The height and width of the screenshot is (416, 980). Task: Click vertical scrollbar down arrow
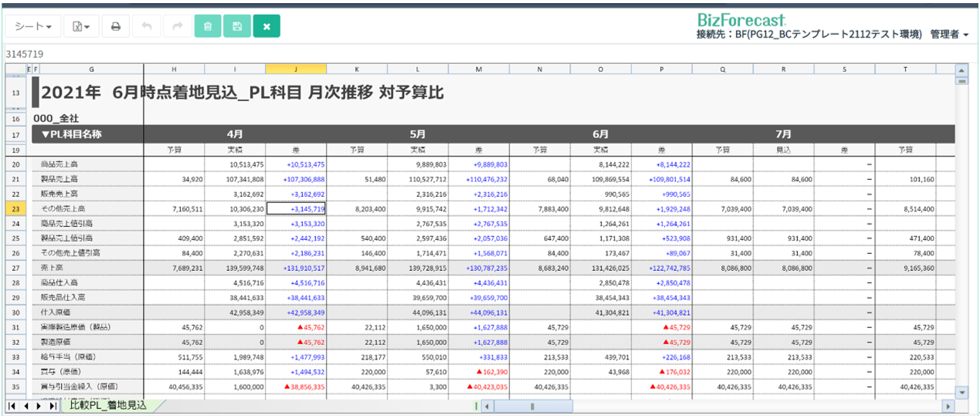click(x=961, y=392)
